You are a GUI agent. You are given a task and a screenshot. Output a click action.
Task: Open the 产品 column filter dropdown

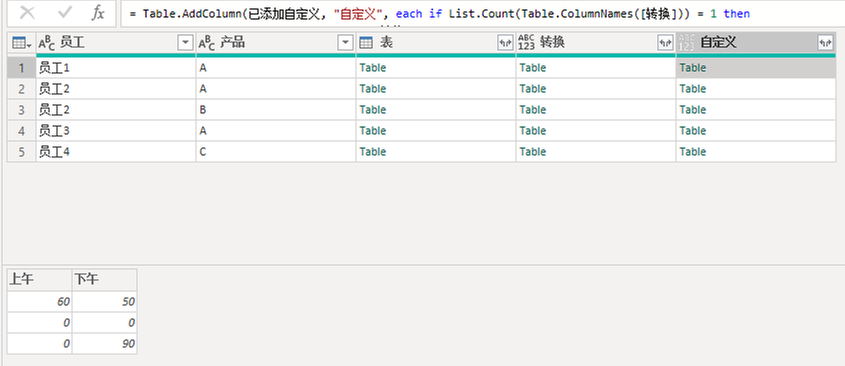[345, 43]
